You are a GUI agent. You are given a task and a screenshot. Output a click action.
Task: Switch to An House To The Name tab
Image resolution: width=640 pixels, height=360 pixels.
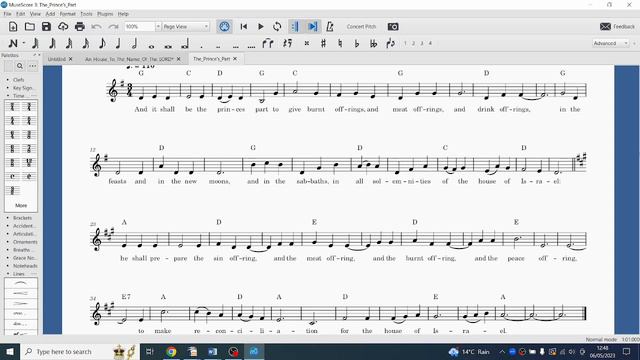(129, 59)
